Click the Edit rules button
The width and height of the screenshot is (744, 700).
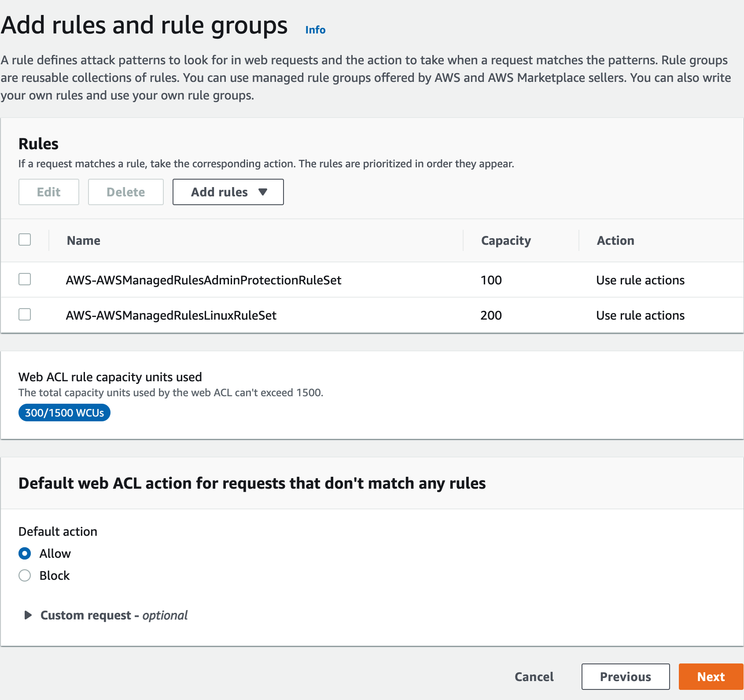pos(48,192)
